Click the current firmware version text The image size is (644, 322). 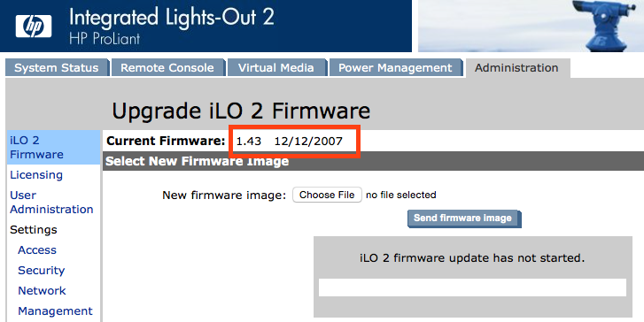[x=289, y=142]
